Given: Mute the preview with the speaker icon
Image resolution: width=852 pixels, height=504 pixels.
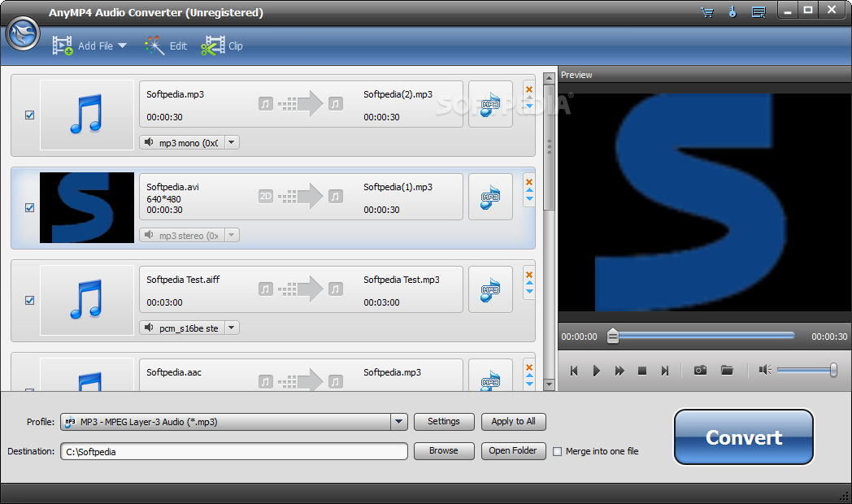Looking at the screenshot, I should coord(765,370).
